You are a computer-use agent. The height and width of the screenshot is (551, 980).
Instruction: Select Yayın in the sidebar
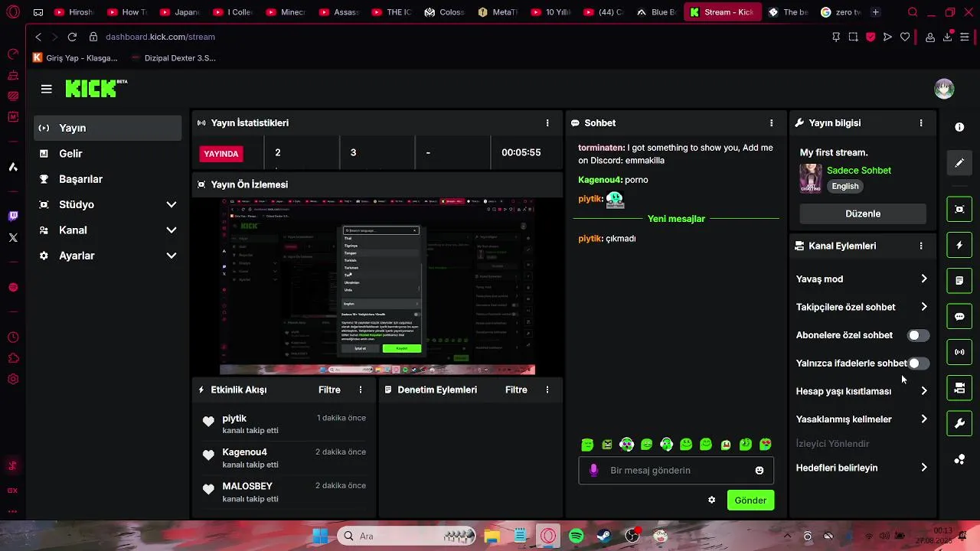(108, 128)
